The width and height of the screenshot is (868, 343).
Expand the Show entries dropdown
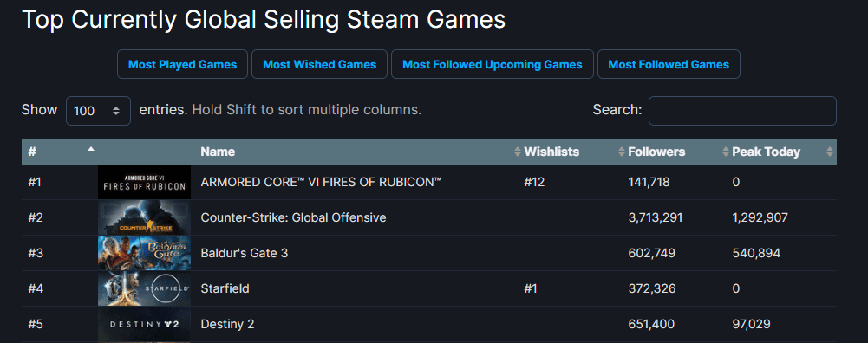(x=98, y=111)
